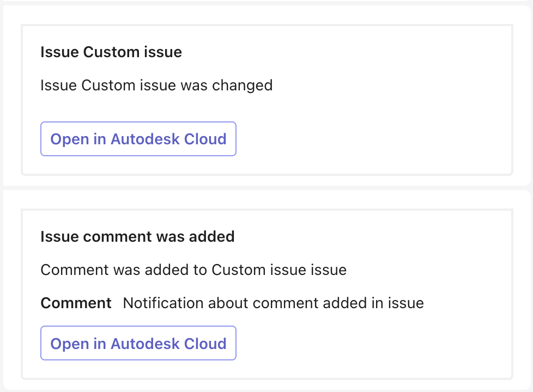
Task: Click "Autodesk Cloud" text in the bottom card's button
Action: [x=168, y=344]
